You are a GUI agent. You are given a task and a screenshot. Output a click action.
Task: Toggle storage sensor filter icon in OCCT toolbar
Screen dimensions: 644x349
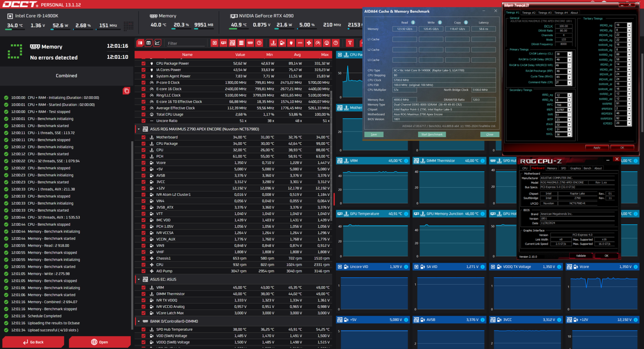241,43
